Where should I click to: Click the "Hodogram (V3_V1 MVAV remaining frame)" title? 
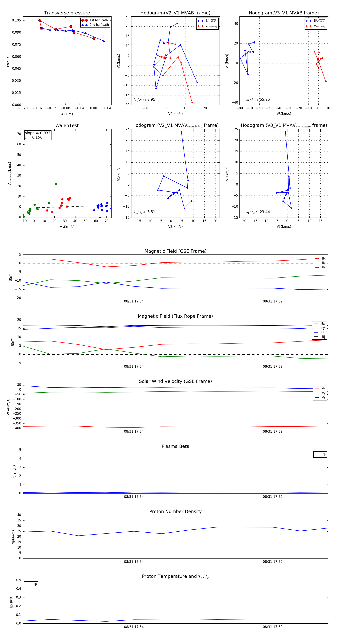click(284, 125)
